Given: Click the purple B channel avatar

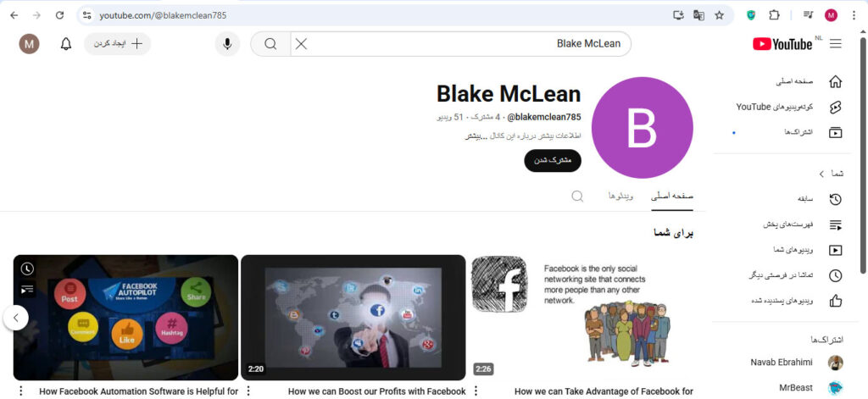Looking at the screenshot, I should (642, 128).
